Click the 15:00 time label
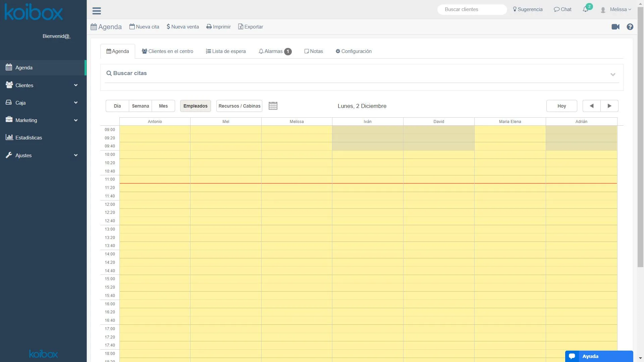The width and height of the screenshot is (644, 362). pos(110,279)
